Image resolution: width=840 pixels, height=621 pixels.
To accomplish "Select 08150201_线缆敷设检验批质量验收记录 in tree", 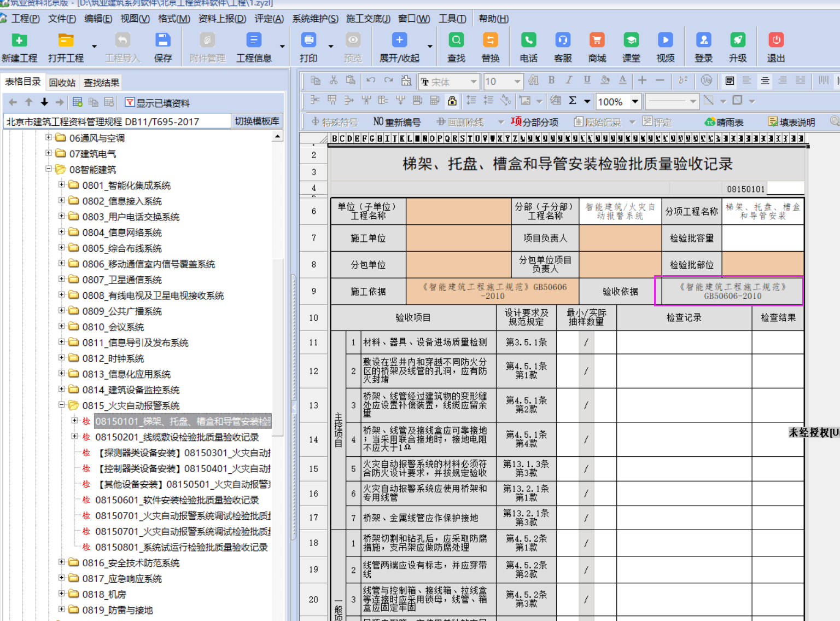I will pyautogui.click(x=177, y=437).
